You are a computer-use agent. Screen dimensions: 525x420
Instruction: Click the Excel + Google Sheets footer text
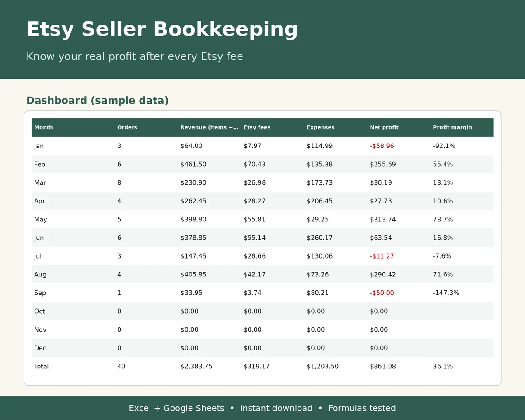click(176, 408)
